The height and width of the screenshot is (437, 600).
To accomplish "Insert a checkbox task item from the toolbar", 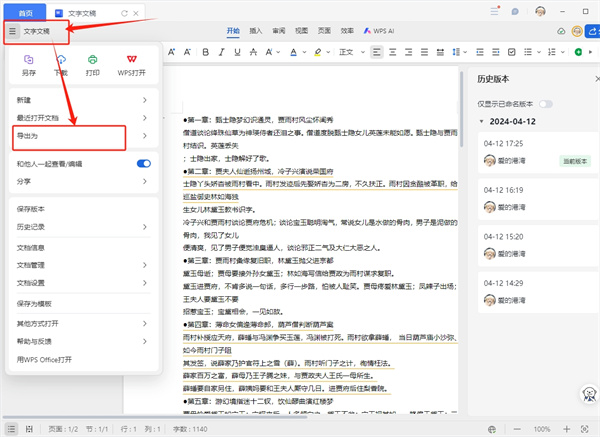I will coord(512,52).
